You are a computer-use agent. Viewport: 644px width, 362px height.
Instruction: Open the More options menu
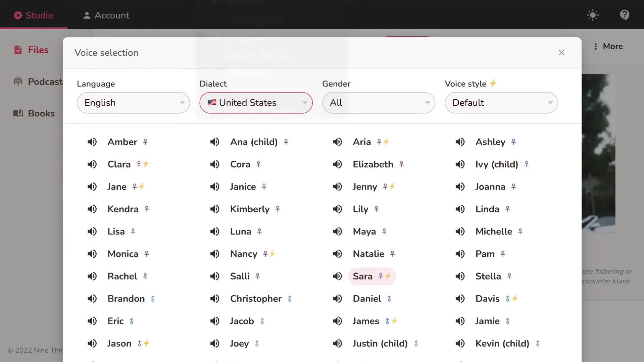[608, 47]
